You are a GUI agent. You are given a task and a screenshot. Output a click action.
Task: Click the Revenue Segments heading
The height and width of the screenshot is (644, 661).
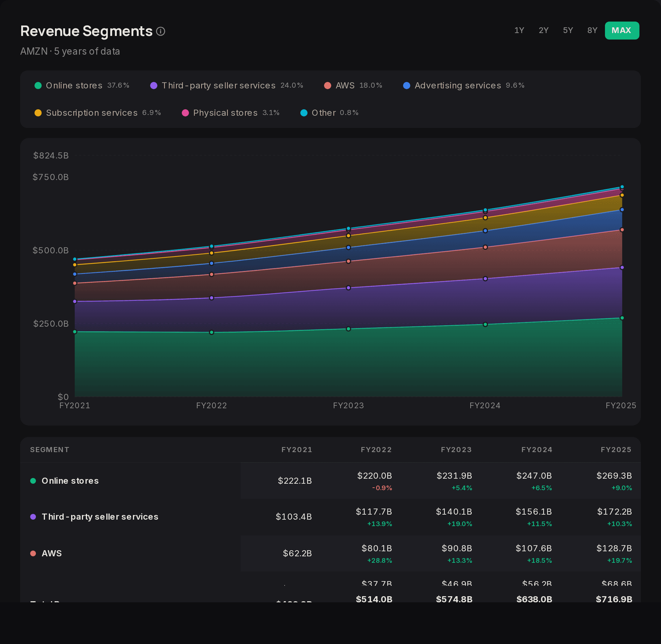87,31
